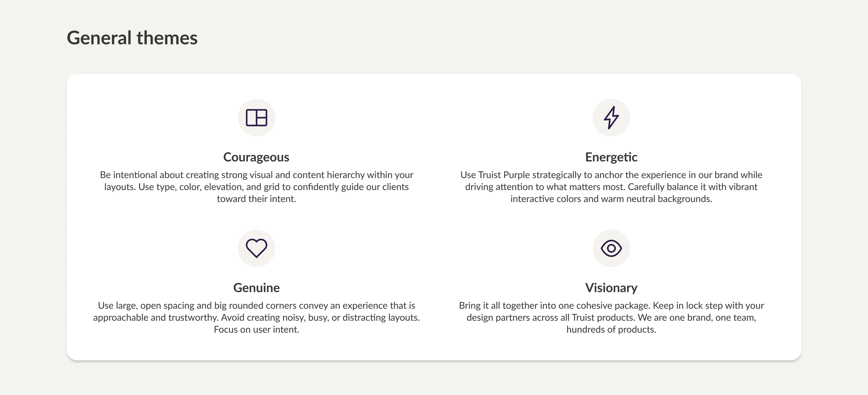Viewport: 868px width, 395px height.
Task: Click the text 'Focus on user intent.'
Action: pyautogui.click(x=256, y=329)
